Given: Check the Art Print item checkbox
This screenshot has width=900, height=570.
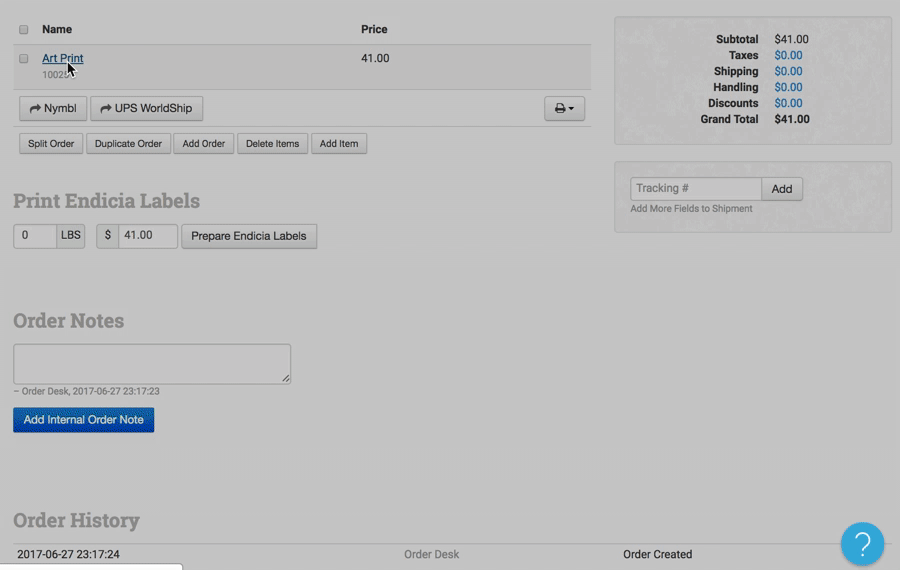Looking at the screenshot, I should coord(24,59).
